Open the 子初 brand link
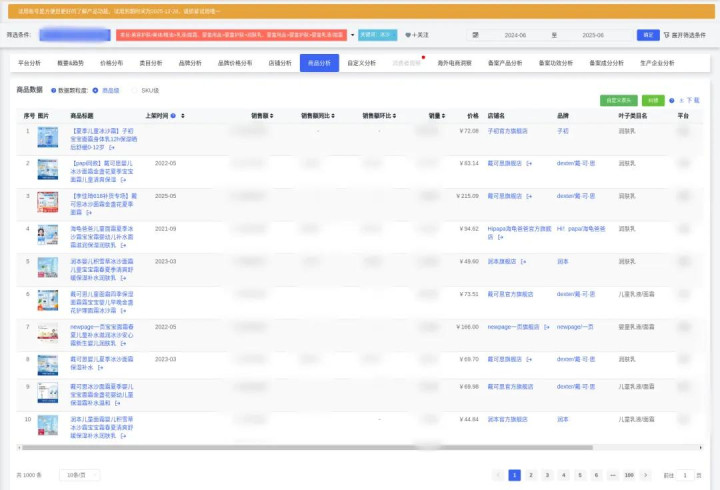 pyautogui.click(x=562, y=131)
